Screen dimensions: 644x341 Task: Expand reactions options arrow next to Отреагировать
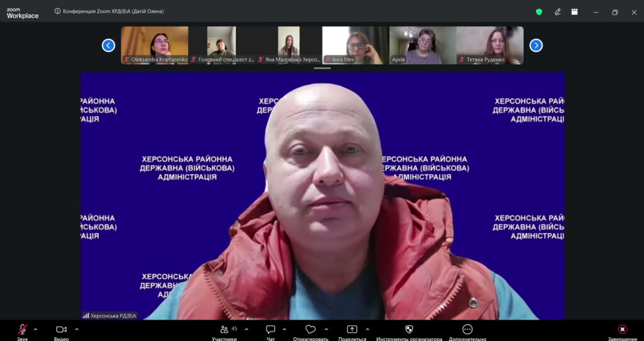(x=326, y=329)
